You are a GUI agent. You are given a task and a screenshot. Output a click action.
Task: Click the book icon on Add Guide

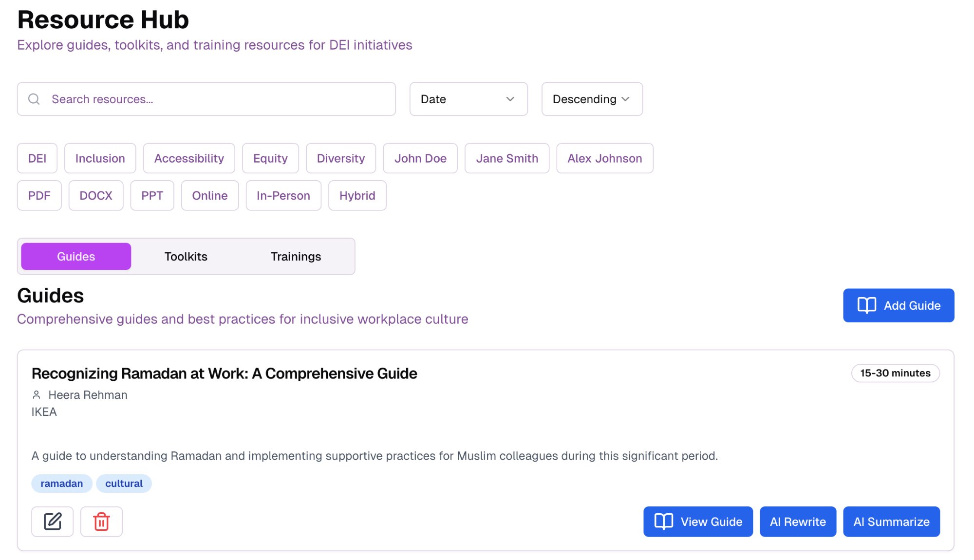pos(866,305)
